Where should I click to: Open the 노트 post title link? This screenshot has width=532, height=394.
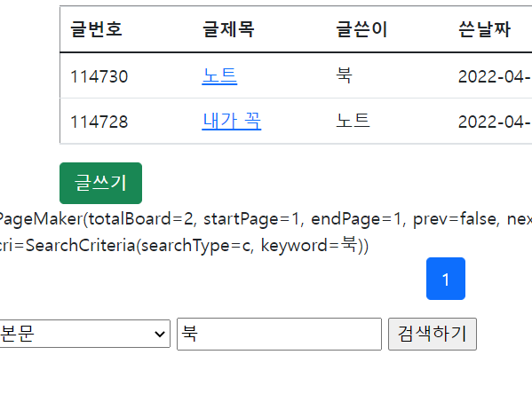(219, 76)
